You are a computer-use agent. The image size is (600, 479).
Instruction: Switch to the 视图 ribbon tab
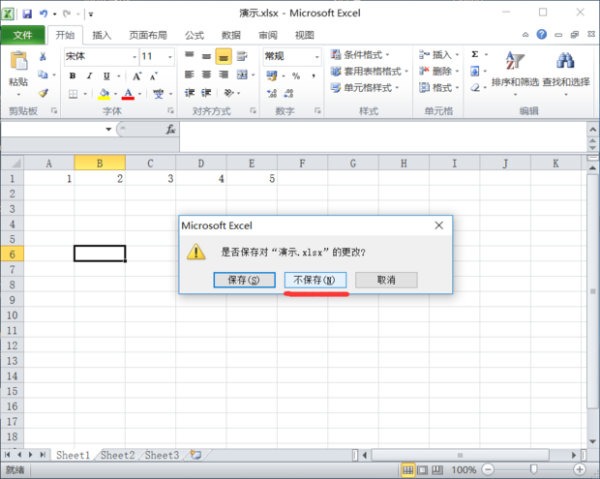point(305,35)
